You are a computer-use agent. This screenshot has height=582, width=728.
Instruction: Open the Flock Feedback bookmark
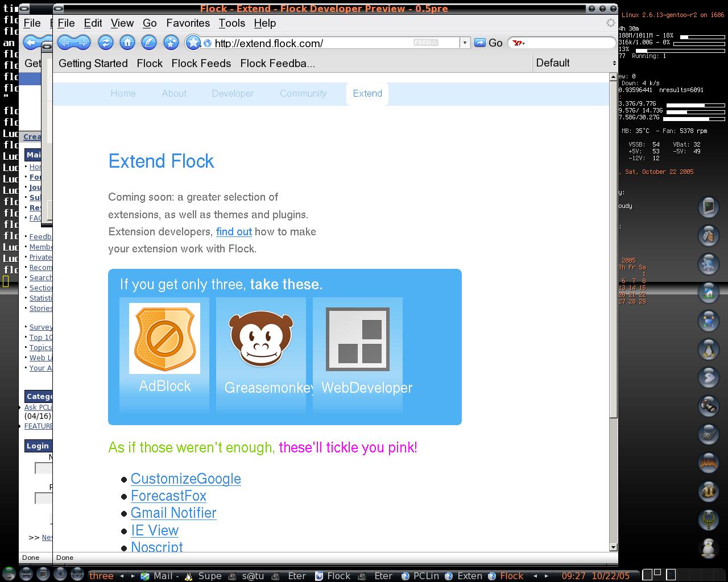click(278, 63)
